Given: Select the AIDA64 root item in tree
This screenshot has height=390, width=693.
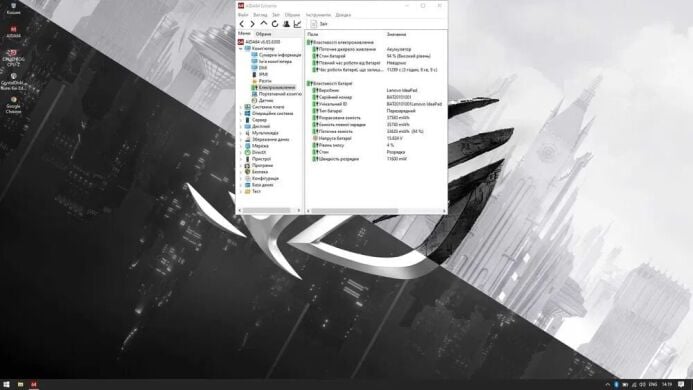Looking at the screenshot, I should click(x=259, y=42).
